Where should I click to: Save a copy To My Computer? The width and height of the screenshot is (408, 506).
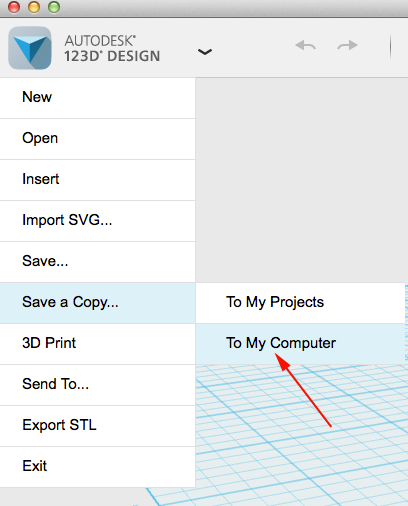[x=300, y=344]
